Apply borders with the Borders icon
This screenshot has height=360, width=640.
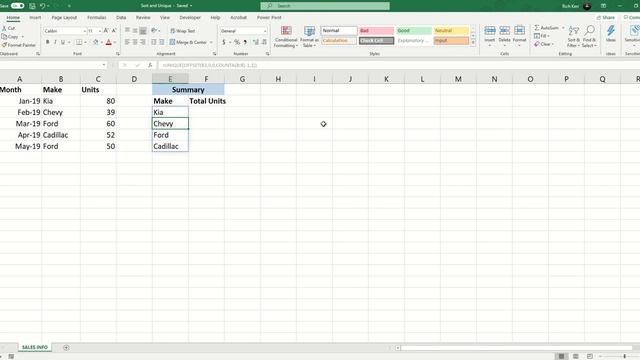(79, 42)
